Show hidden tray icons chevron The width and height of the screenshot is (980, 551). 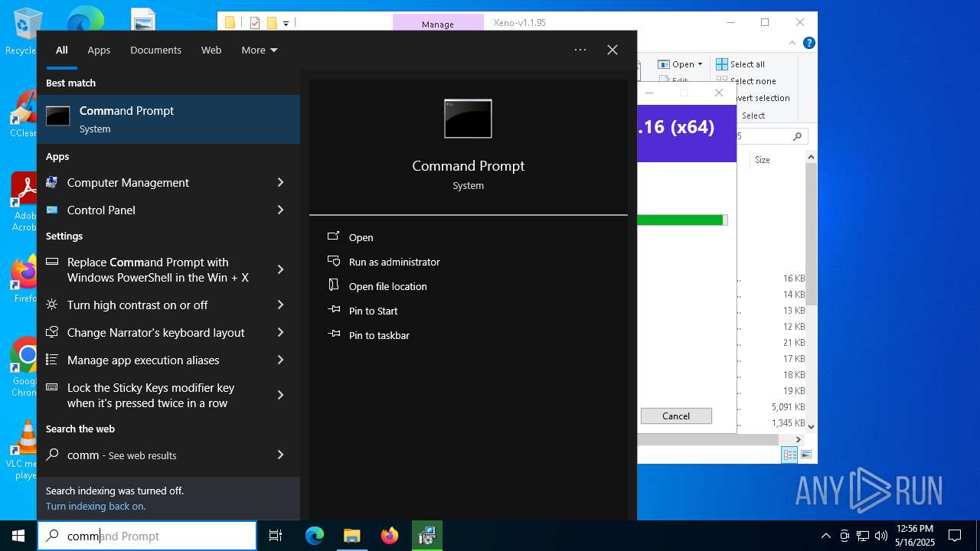pos(825,536)
